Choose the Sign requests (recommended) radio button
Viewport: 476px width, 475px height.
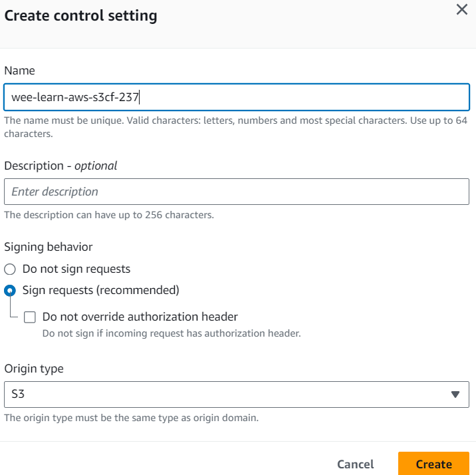(10, 291)
